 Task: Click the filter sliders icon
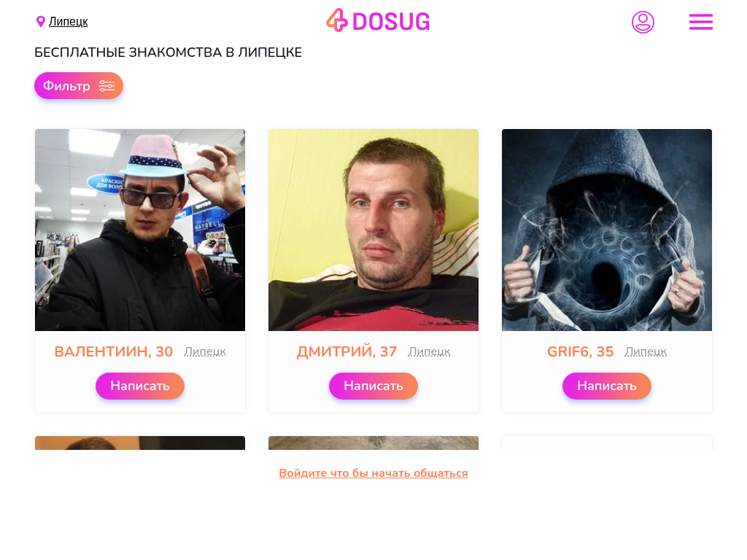(107, 86)
